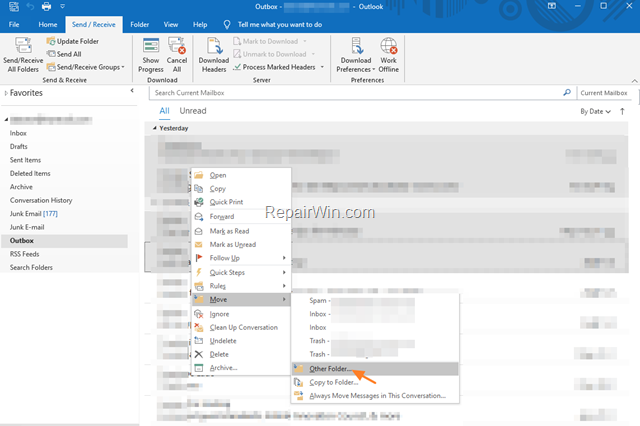Choose Mark as Unread
This screenshot has width=640, height=426.
[241, 244]
